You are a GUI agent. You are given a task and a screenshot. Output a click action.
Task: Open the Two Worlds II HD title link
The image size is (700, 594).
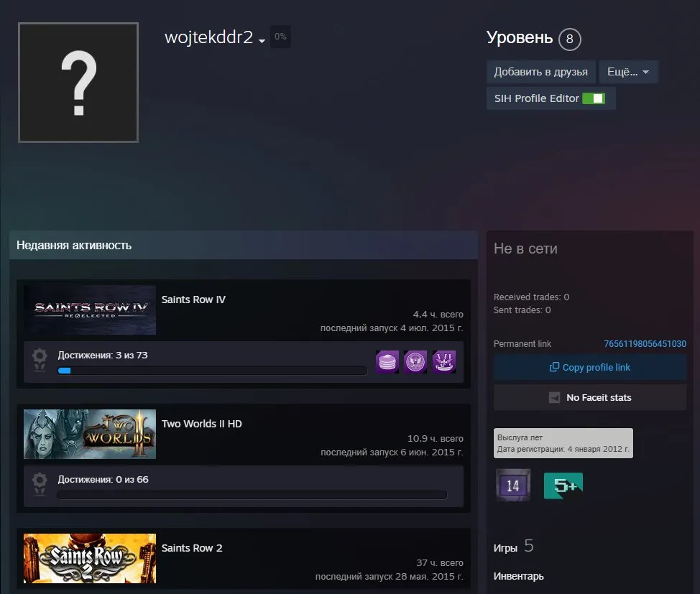202,424
